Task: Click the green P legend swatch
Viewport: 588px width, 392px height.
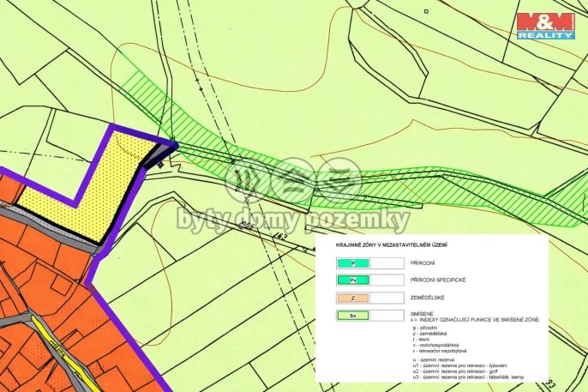Action: coord(351,265)
